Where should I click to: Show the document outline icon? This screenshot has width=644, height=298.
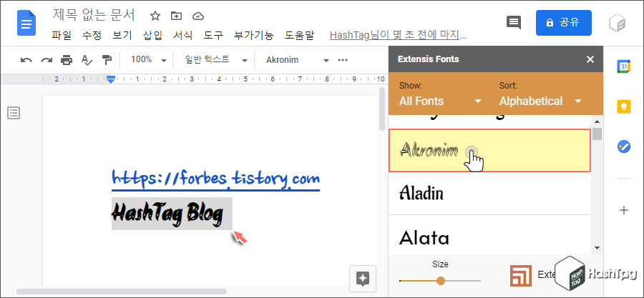[x=14, y=113]
